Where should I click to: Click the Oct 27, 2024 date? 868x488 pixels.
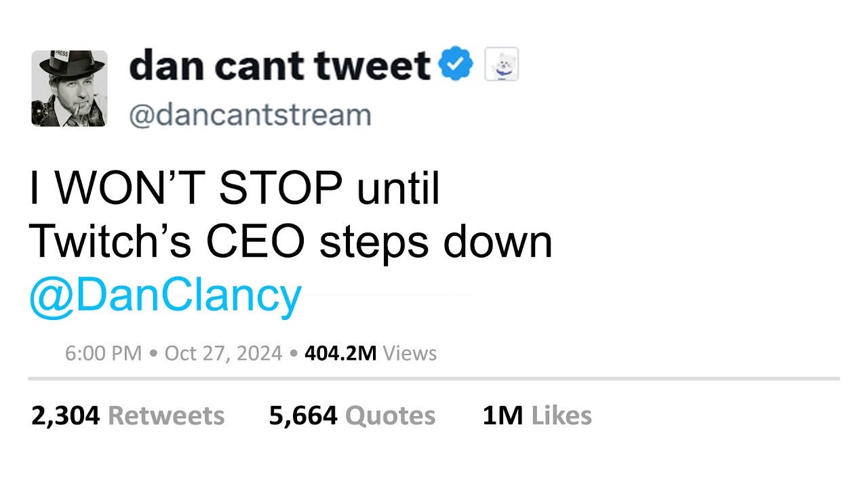pyautogui.click(x=223, y=353)
